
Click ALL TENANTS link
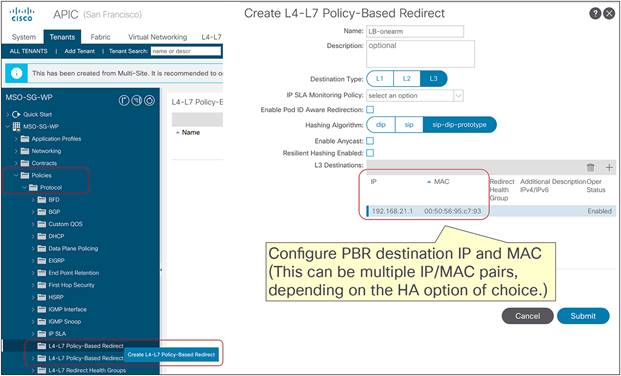pos(29,51)
